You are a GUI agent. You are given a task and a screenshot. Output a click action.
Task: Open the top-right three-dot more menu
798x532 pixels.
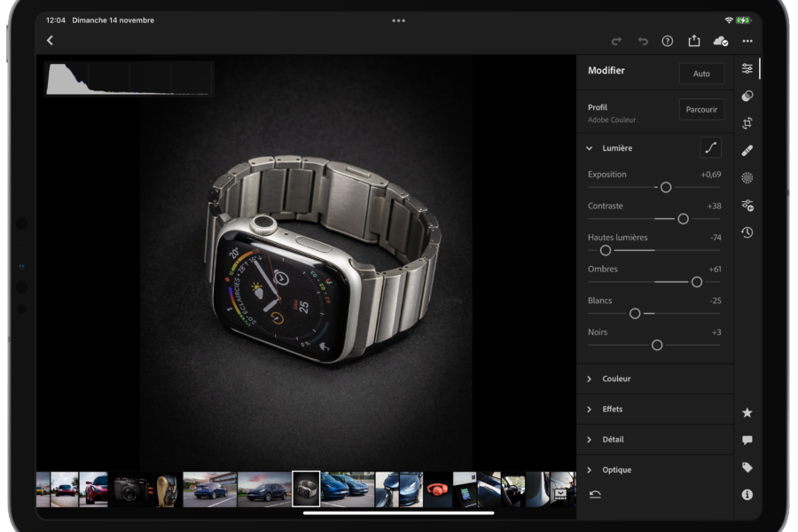[x=747, y=41]
